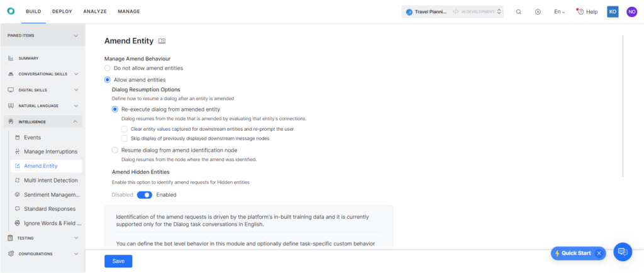The image size is (644, 273).
Task: Open the Travel Planning bot selector dropdown
Action: click(x=452, y=11)
